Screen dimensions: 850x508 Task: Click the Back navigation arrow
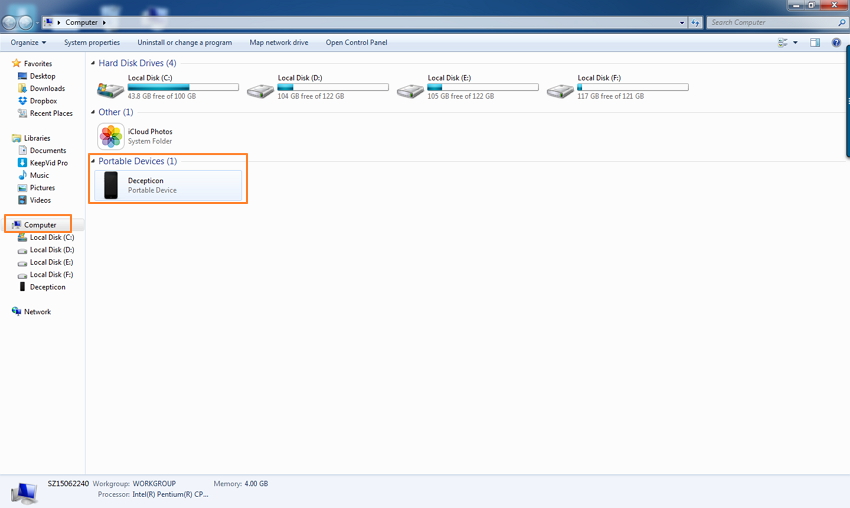(x=11, y=22)
